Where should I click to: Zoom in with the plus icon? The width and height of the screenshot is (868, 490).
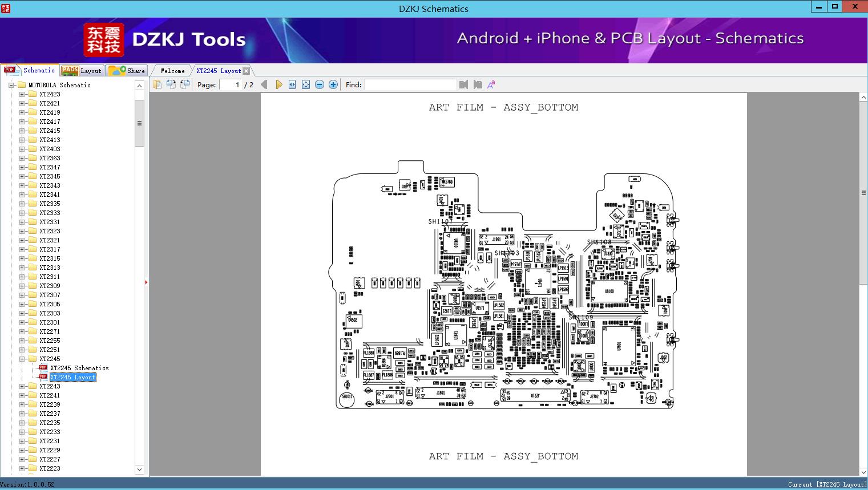tap(333, 84)
